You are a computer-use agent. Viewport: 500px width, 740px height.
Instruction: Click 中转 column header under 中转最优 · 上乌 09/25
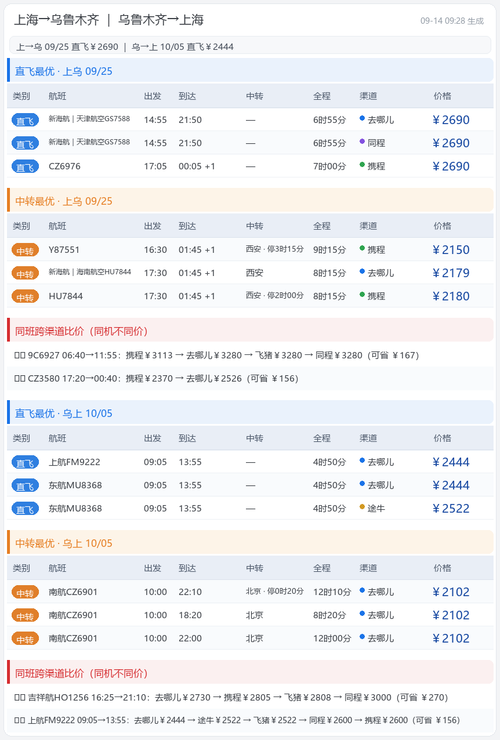click(x=254, y=226)
